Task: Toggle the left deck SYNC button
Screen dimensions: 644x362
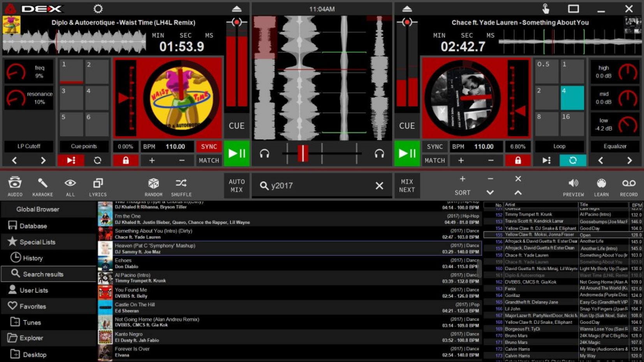Action: click(209, 146)
